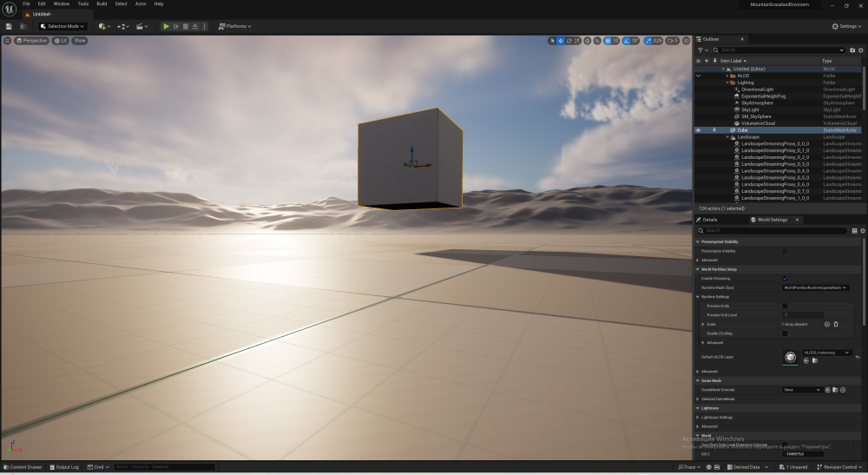This screenshot has height=475, width=868.
Task: Open the Selection Mode dropdown
Action: (x=62, y=26)
